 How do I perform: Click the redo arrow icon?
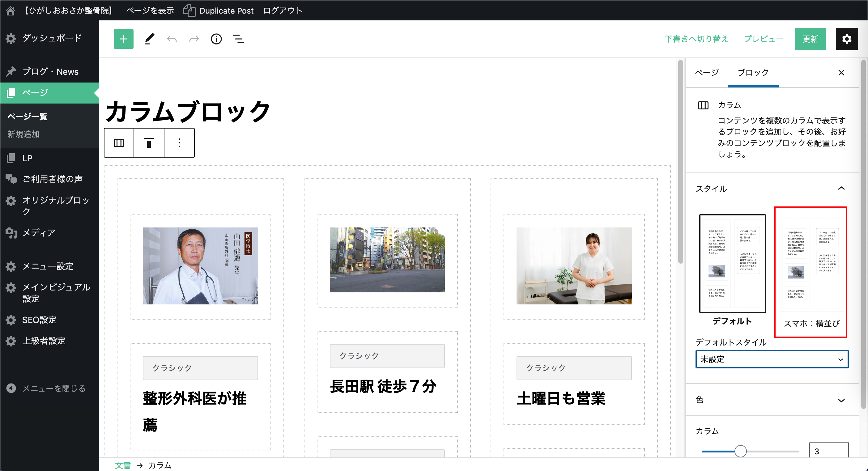[x=194, y=39]
